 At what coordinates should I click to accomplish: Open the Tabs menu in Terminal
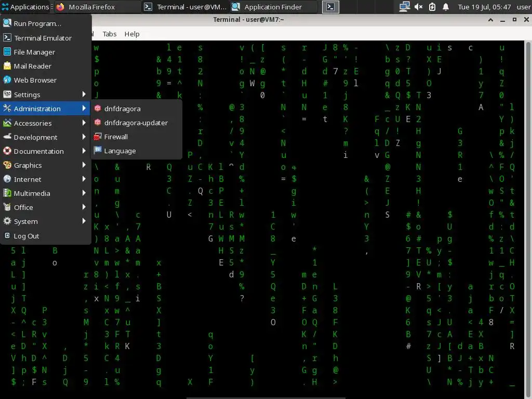[110, 34]
